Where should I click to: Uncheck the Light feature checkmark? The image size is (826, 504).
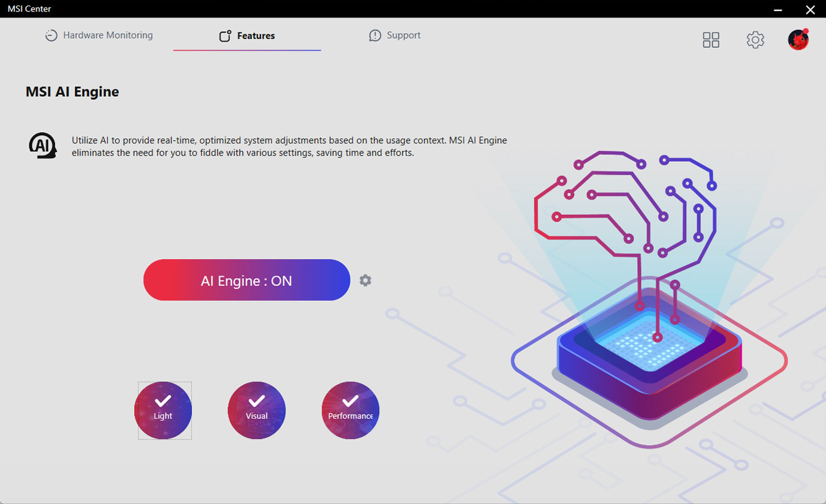[163, 402]
